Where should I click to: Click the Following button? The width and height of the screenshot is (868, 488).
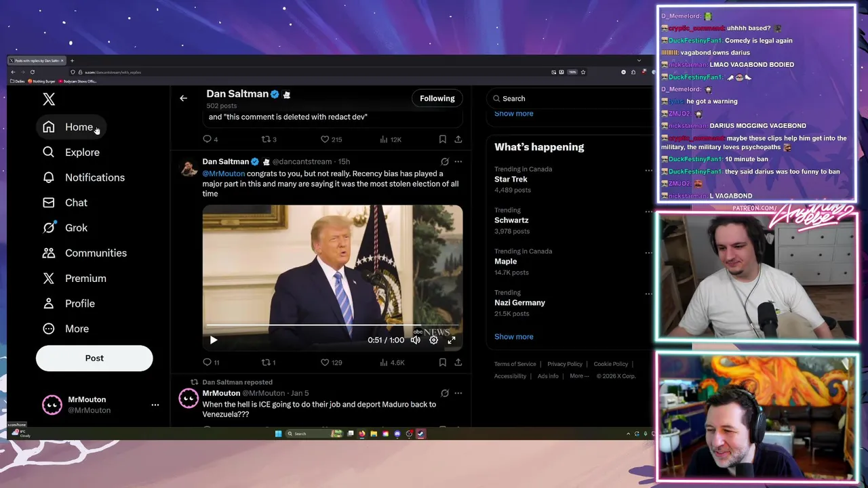point(437,98)
